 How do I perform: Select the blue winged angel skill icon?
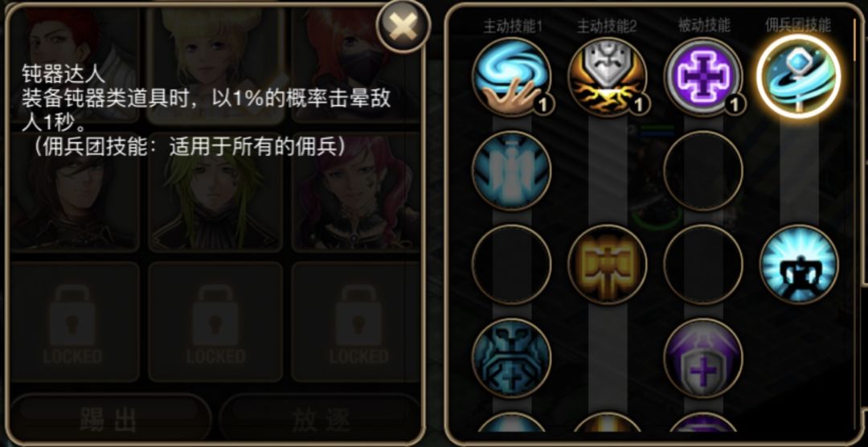pos(511,170)
